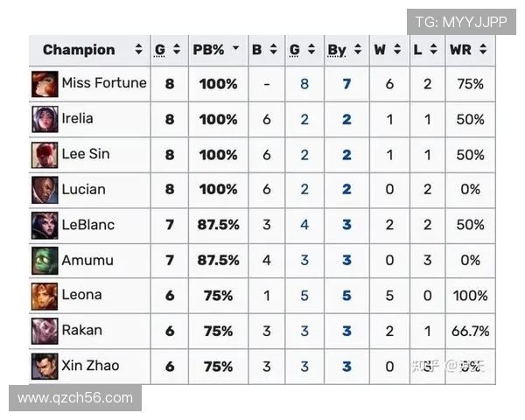Screen dimensions: 525x420
Task: Sort by the WR win rate column
Action: (x=469, y=50)
